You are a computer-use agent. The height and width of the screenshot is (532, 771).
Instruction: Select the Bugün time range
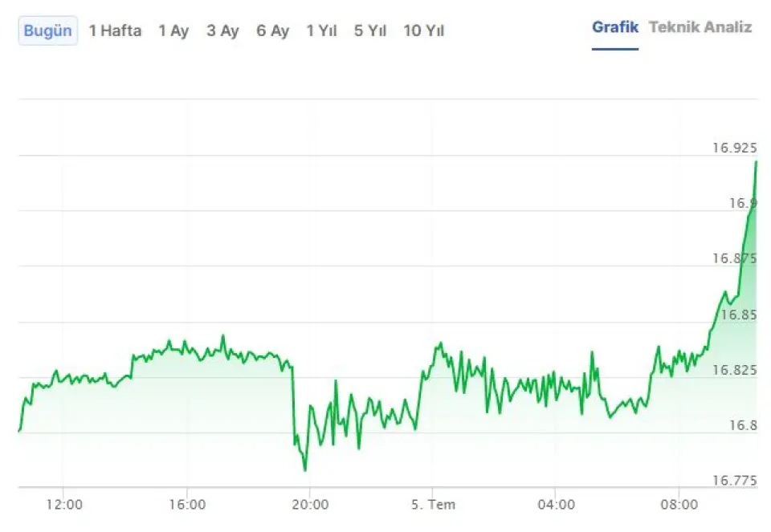[48, 31]
